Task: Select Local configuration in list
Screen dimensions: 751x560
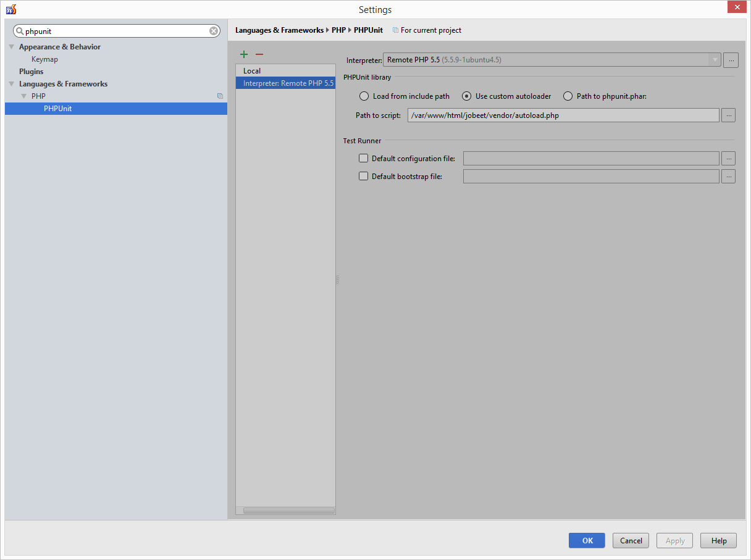Action: 285,71
